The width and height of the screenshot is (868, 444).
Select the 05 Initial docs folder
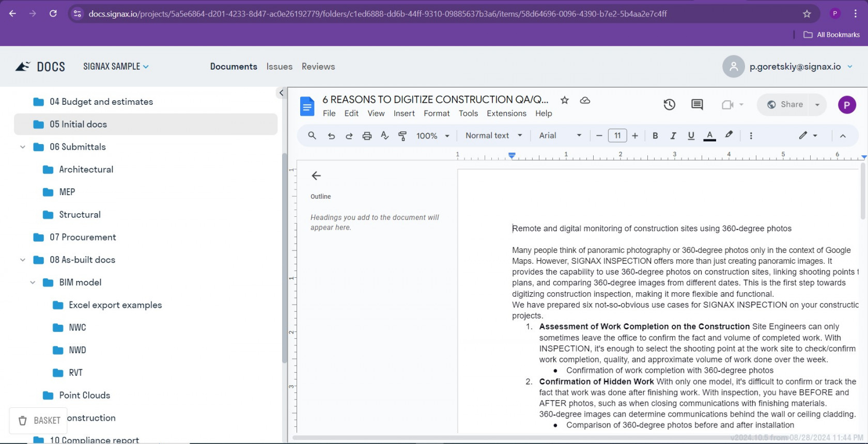[x=146, y=124]
